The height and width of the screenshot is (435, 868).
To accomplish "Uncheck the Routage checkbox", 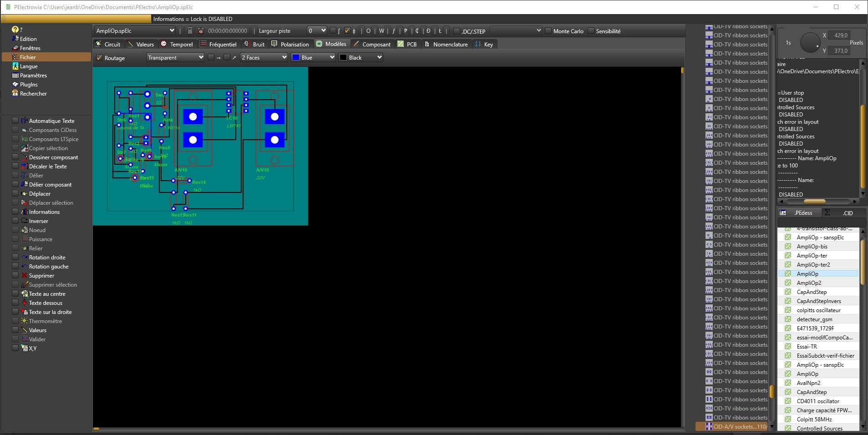I will [x=99, y=58].
